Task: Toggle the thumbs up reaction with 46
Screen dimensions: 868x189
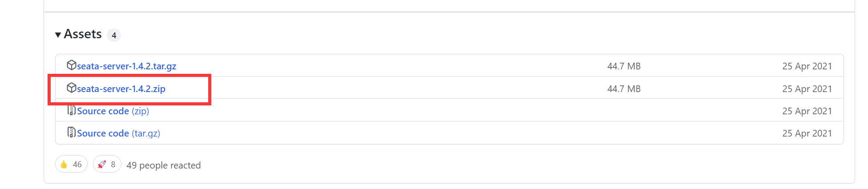Action: [x=71, y=164]
